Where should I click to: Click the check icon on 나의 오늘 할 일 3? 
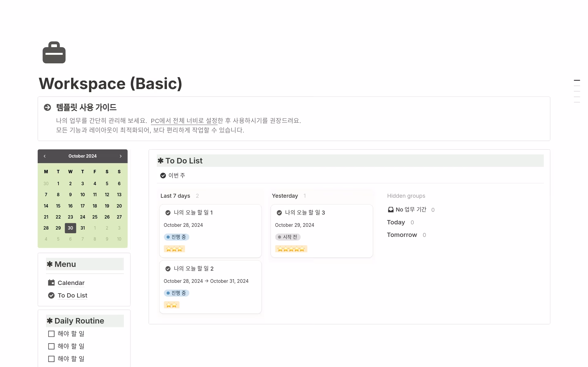tap(279, 213)
